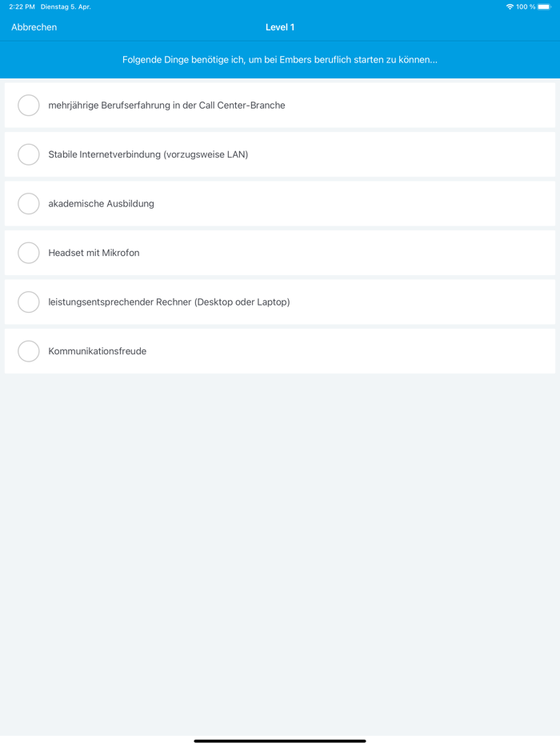Pick the 'akademische Ausbildung' answer text
This screenshot has width=560, height=747.
101,204
